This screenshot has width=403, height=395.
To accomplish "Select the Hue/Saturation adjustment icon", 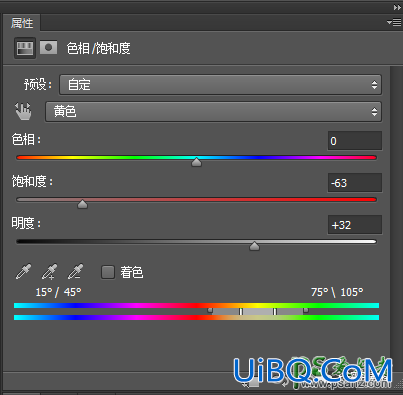I will pyautogui.click(x=25, y=48).
